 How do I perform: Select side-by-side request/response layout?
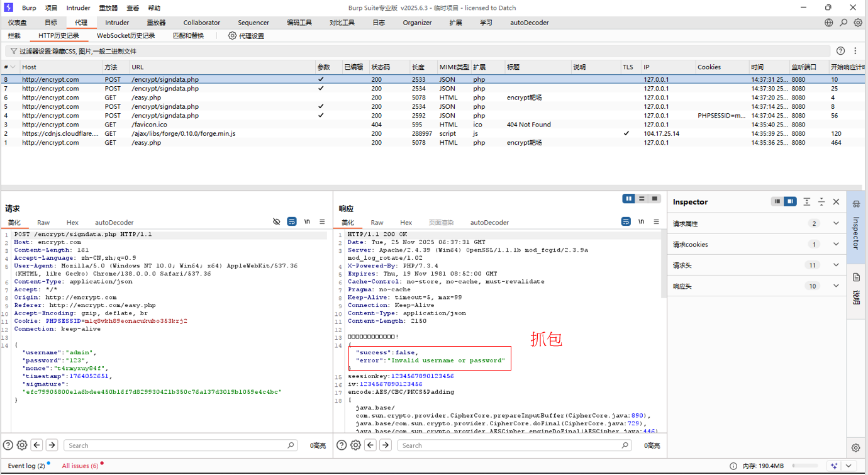click(628, 199)
